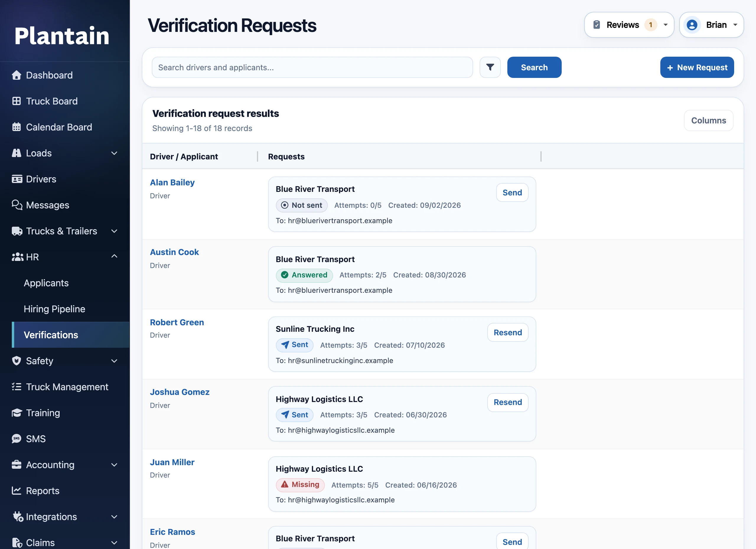Click the Drivers ID card icon
The width and height of the screenshot is (756, 549).
17,179
